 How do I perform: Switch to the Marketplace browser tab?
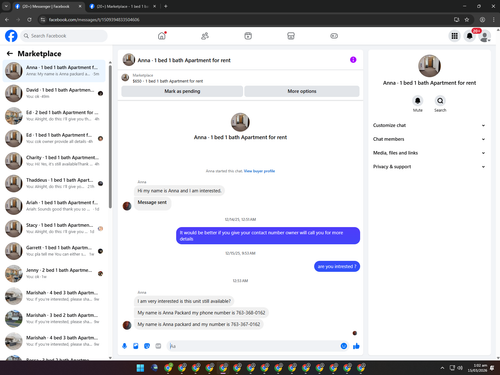(x=122, y=6)
